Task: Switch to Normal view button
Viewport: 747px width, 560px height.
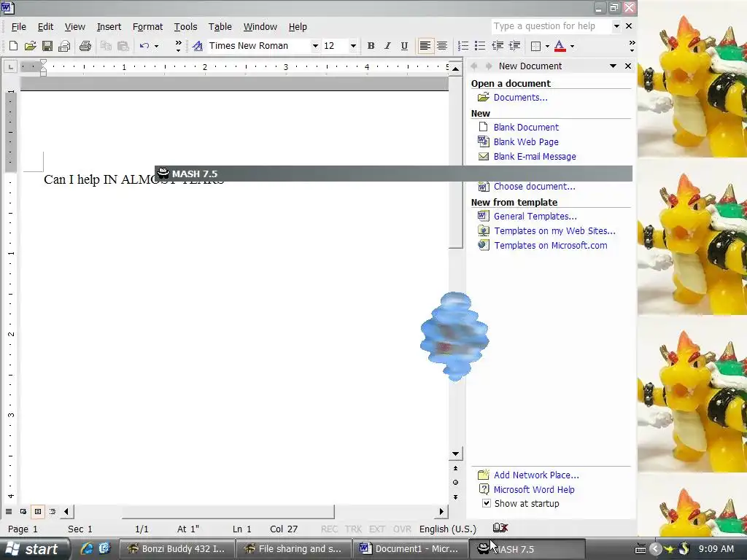Action: pyautogui.click(x=9, y=512)
